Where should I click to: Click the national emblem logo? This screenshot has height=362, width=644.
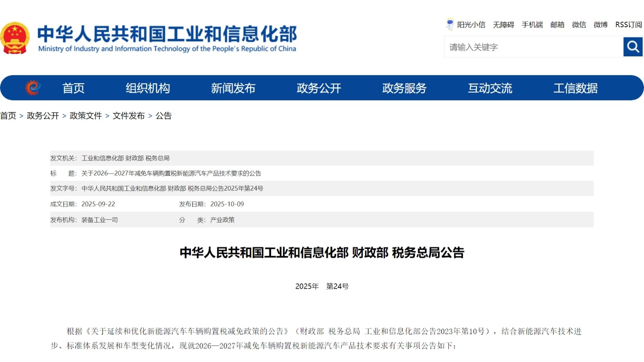click(15, 38)
